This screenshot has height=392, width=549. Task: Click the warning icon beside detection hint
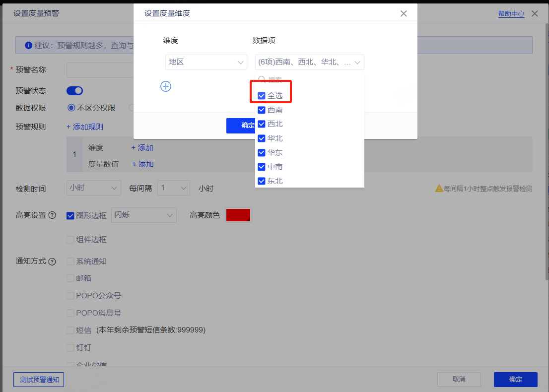439,189
